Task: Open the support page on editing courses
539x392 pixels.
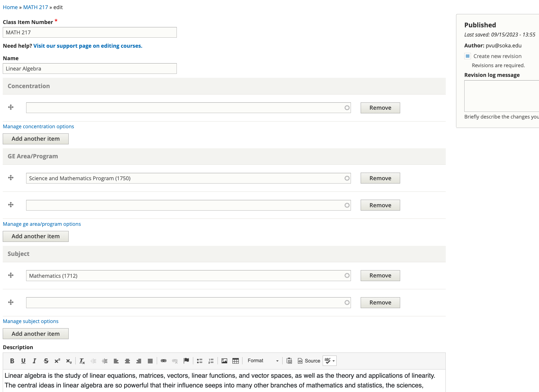Action: coord(88,46)
